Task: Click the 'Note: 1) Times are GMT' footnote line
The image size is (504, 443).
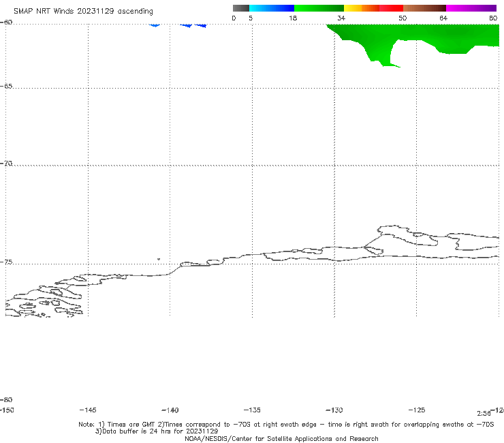Action: pos(286,425)
